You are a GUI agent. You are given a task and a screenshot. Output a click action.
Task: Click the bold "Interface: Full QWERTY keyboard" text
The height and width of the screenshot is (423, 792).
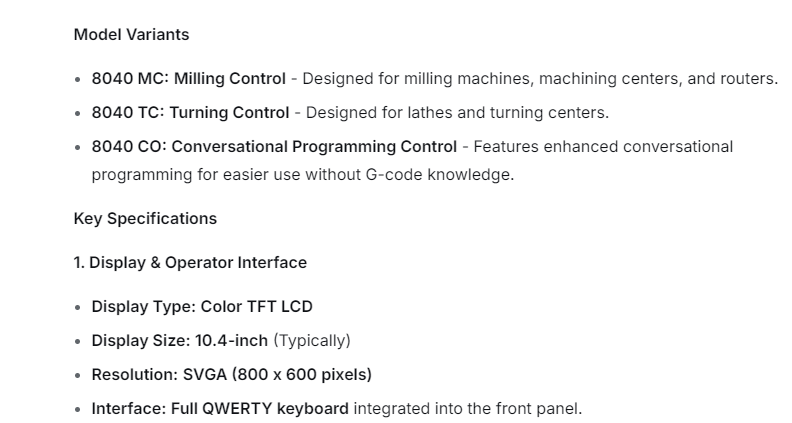click(x=220, y=408)
